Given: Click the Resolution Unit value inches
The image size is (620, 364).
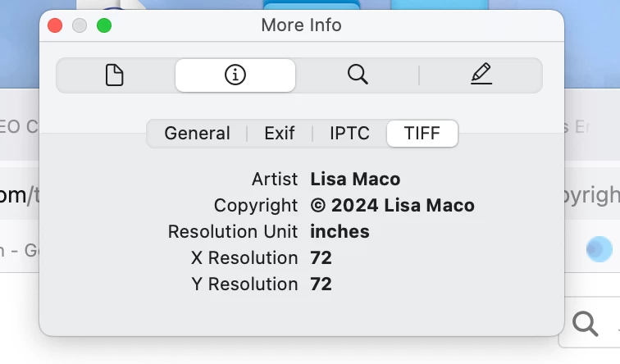Looking at the screenshot, I should (340, 231).
